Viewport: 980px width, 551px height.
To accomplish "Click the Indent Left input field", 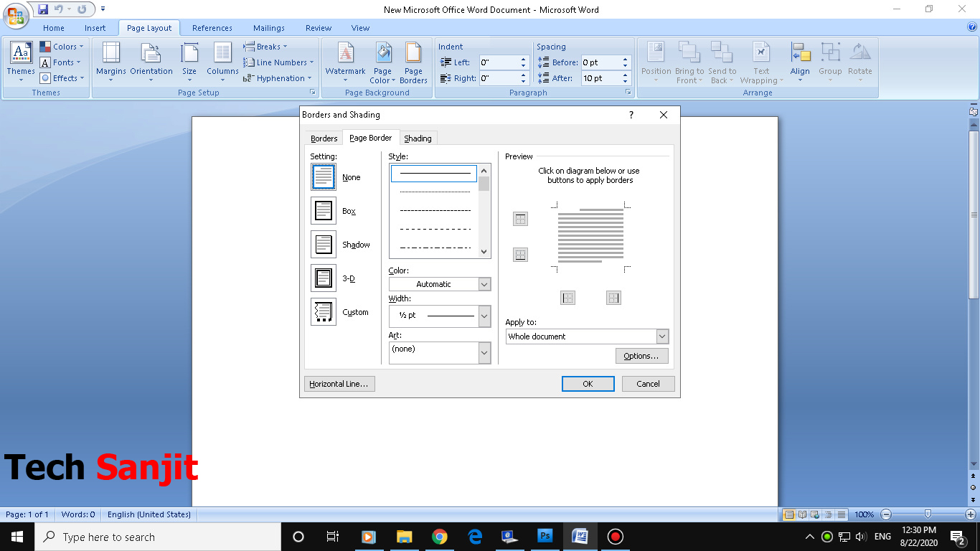I will pyautogui.click(x=499, y=62).
